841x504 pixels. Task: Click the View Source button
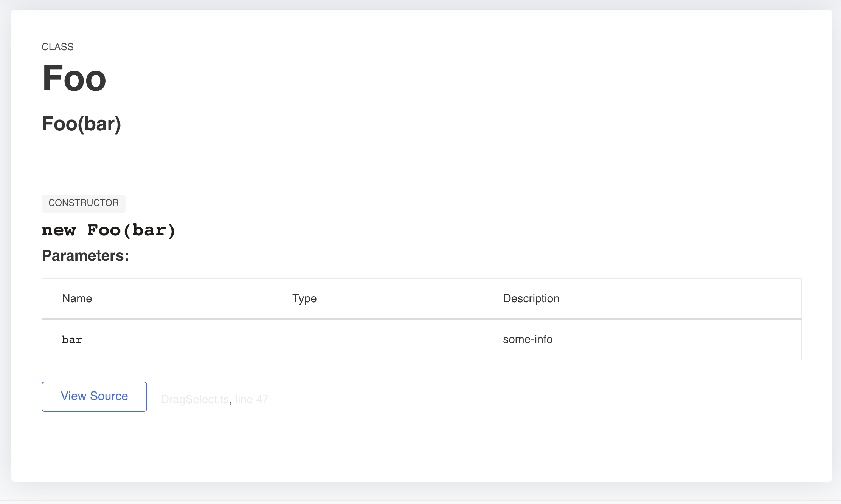tap(94, 396)
